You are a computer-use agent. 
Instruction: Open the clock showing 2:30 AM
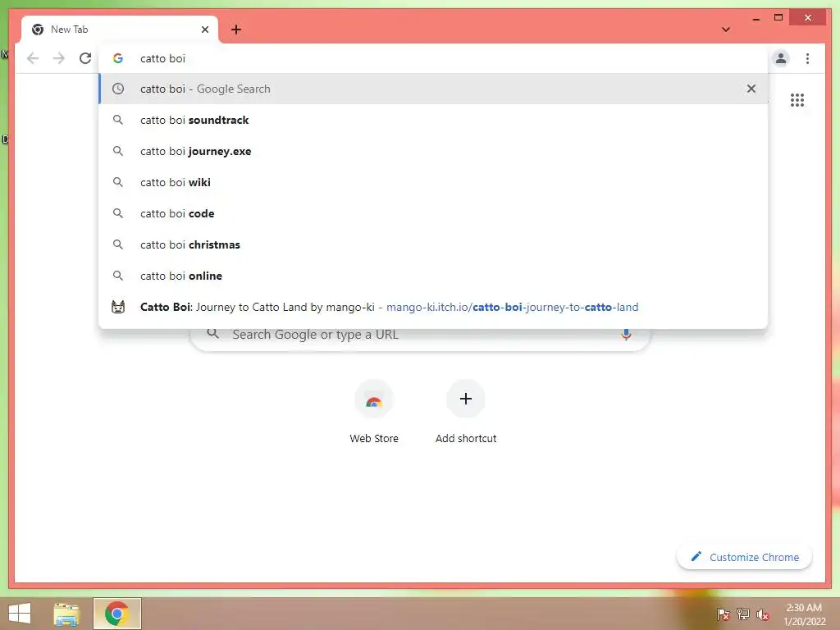coord(804,614)
